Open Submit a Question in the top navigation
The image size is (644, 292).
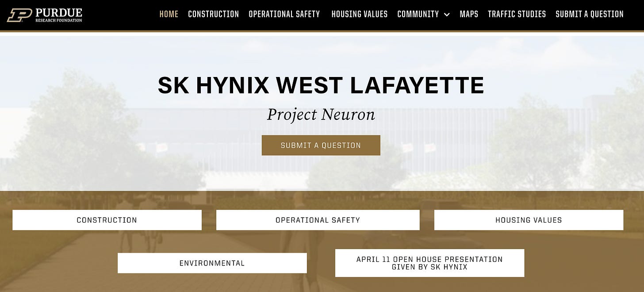(590, 14)
